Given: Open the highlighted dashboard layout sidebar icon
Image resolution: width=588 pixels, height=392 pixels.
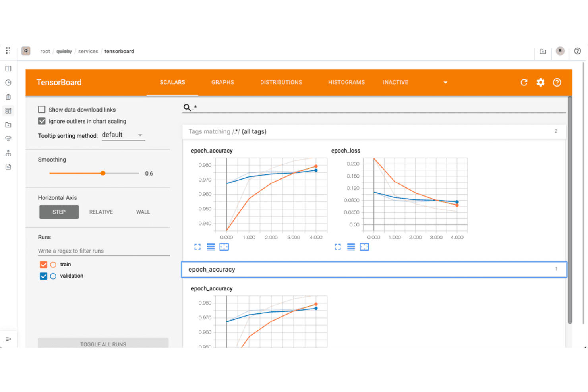Looking at the screenshot, I should 8,111.
